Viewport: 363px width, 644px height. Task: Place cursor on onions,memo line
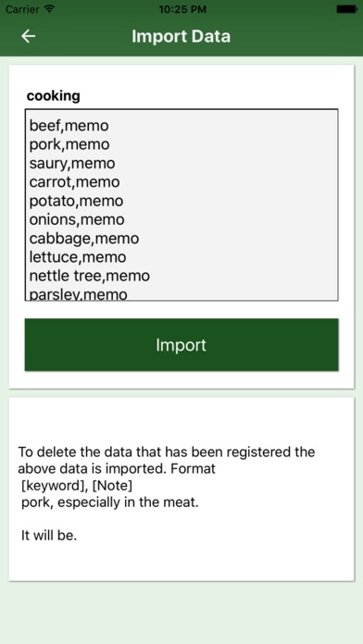pos(77,219)
